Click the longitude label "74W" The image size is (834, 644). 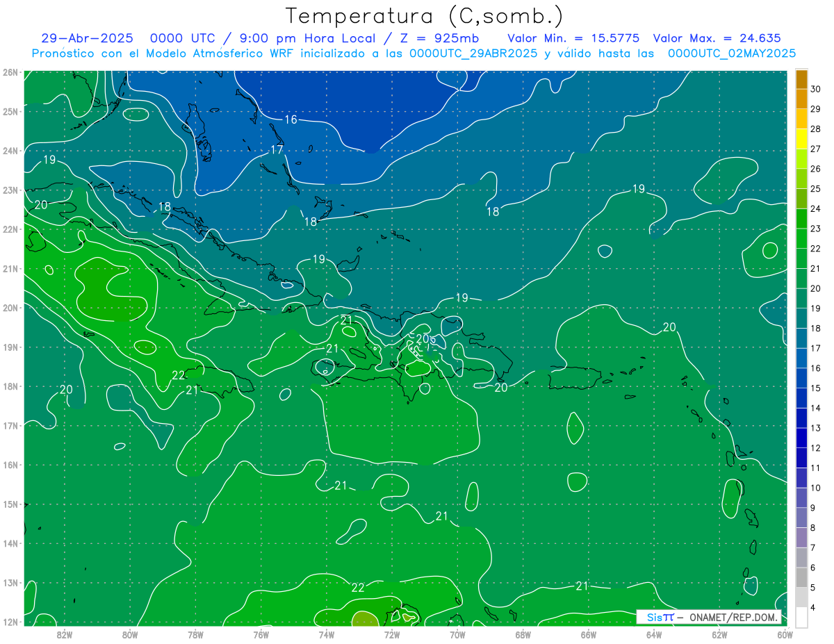tap(327, 634)
